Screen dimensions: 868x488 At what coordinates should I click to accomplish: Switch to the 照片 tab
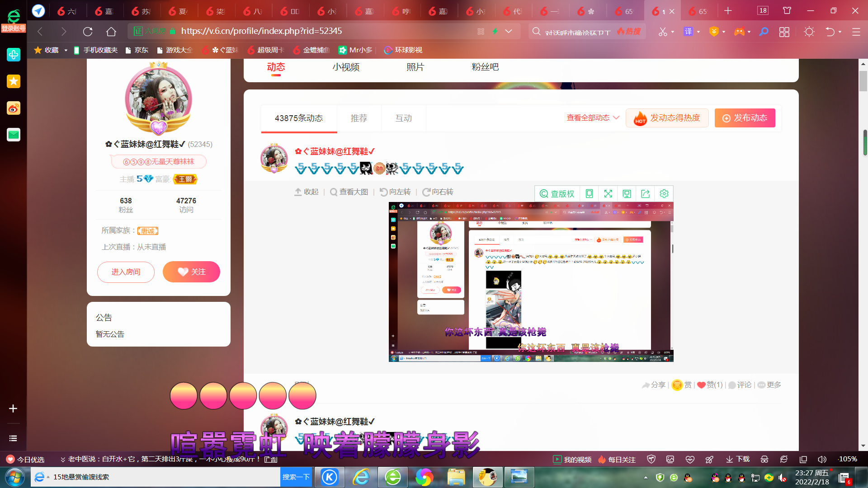point(415,67)
